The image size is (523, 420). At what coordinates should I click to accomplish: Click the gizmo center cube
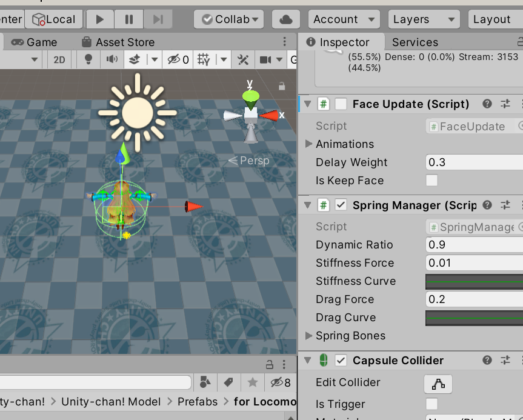coord(251,115)
